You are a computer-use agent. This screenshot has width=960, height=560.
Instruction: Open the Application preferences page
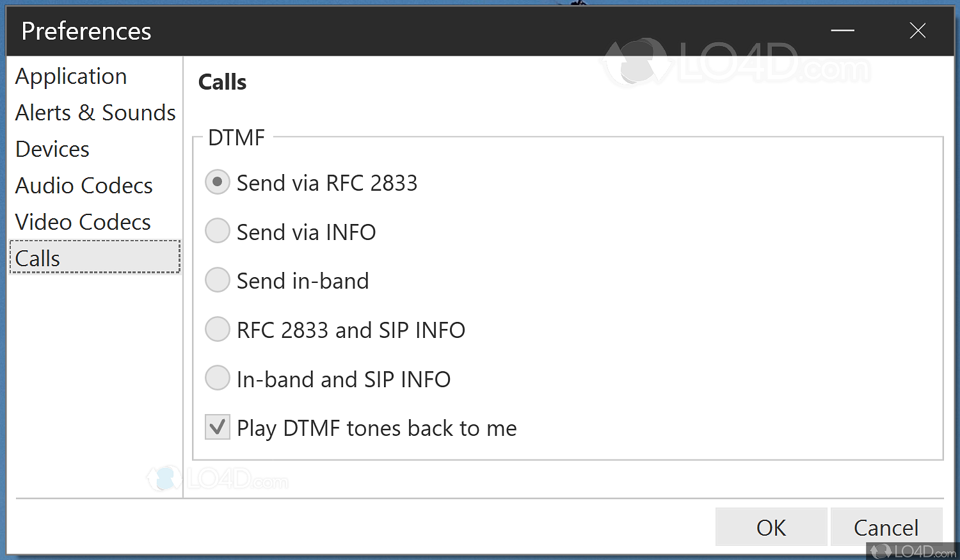[71, 76]
